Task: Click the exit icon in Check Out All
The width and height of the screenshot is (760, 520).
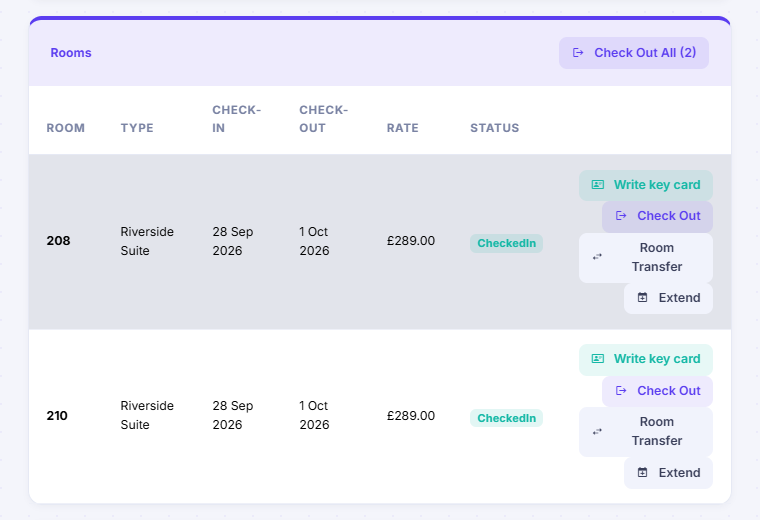Action: [x=578, y=53]
